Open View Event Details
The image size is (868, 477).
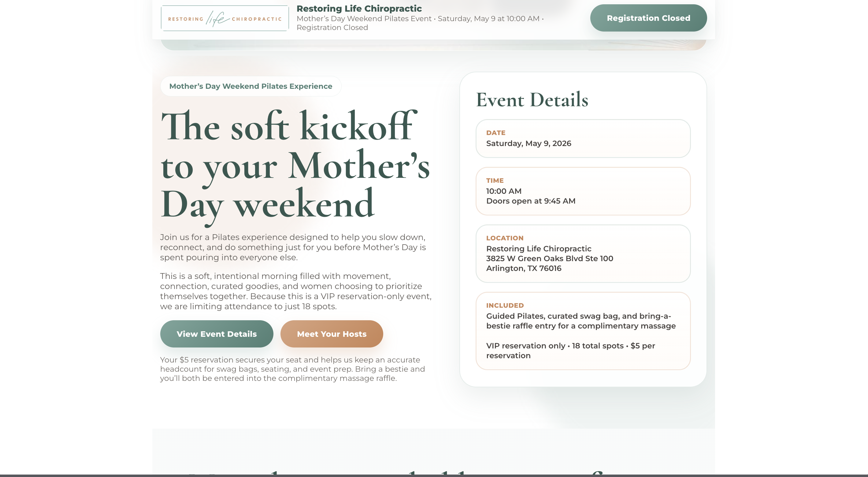[217, 334]
